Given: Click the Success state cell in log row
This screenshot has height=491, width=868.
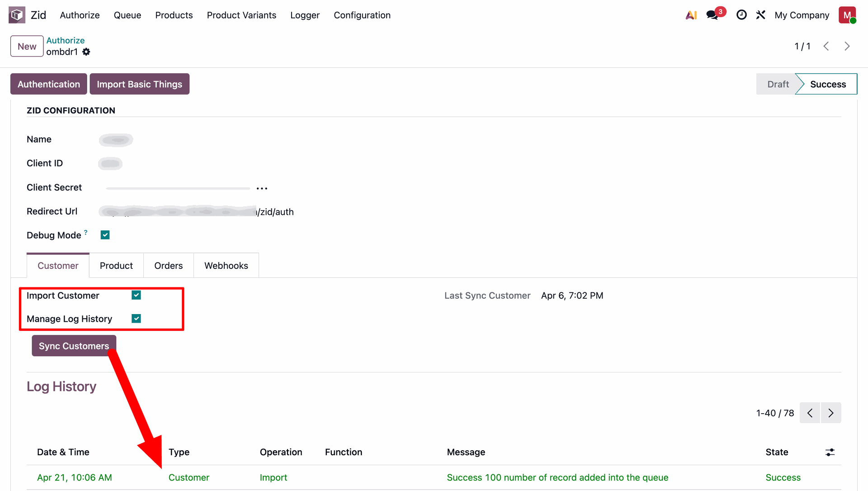Looking at the screenshot, I should [783, 477].
